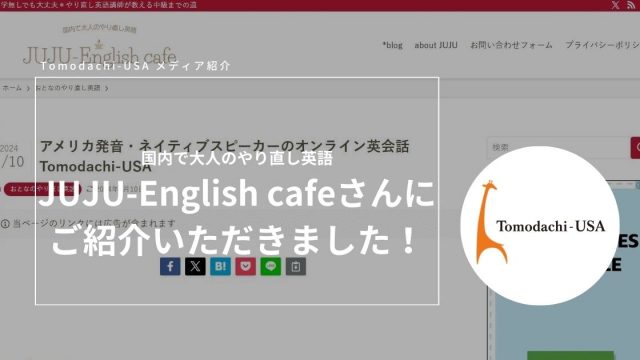Open the *blog menu item

392,45
